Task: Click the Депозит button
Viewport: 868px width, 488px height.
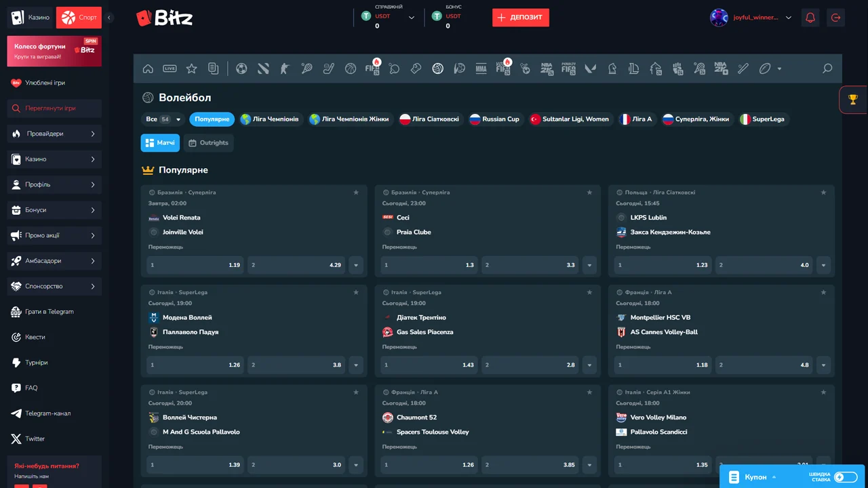Action: click(521, 18)
